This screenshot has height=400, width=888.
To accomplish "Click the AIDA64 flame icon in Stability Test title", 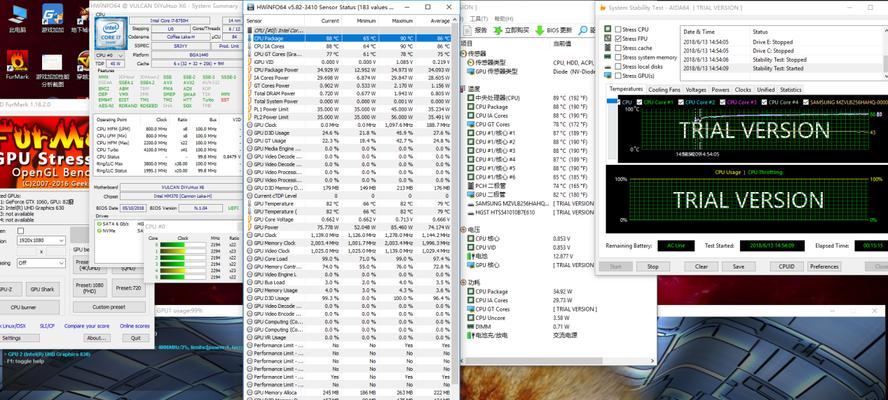I will [x=602, y=7].
